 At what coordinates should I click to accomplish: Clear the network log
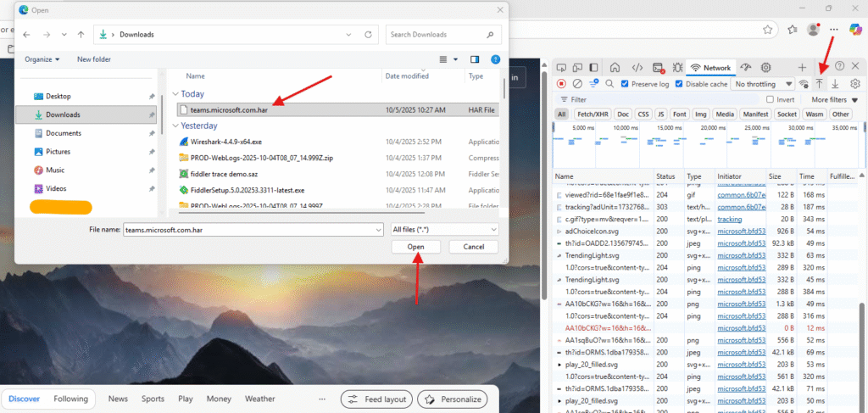577,84
